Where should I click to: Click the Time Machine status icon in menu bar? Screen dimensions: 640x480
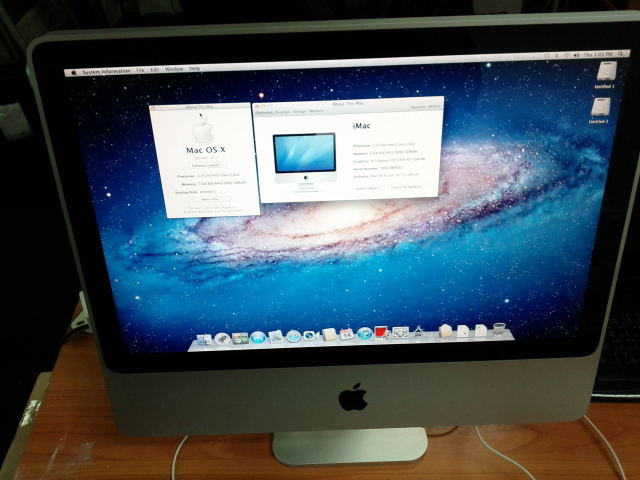click(547, 56)
